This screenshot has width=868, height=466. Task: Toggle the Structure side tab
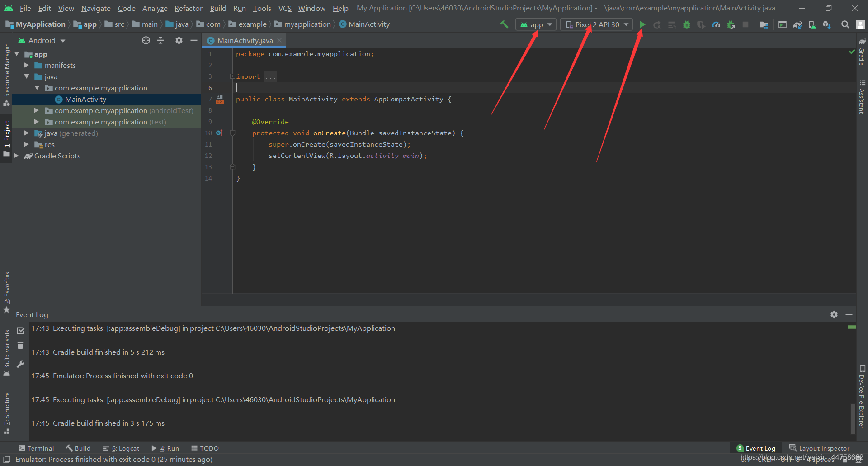click(x=6, y=413)
